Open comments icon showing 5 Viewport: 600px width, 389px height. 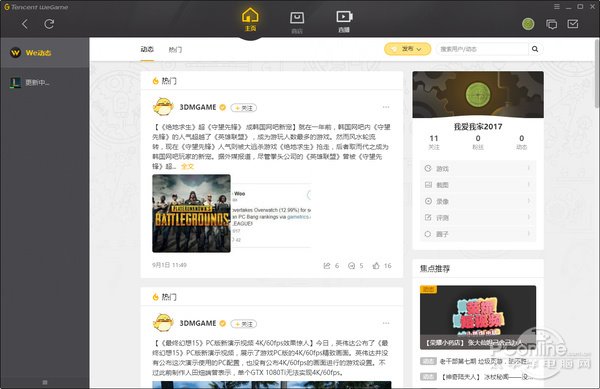tap(351, 265)
